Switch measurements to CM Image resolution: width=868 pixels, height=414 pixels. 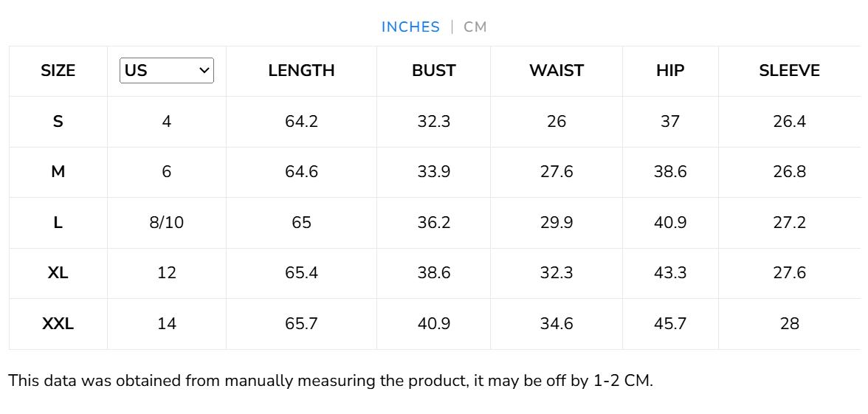point(475,27)
